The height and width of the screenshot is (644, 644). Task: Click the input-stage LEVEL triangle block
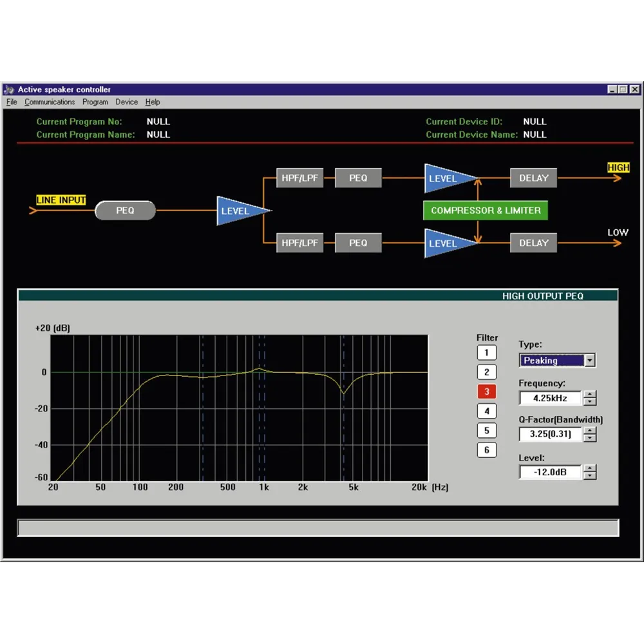pyautogui.click(x=240, y=211)
